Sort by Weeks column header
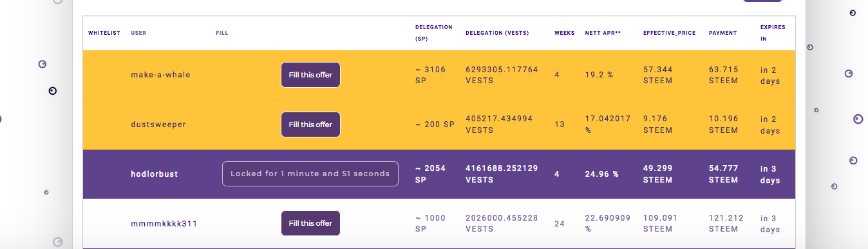 565,33
